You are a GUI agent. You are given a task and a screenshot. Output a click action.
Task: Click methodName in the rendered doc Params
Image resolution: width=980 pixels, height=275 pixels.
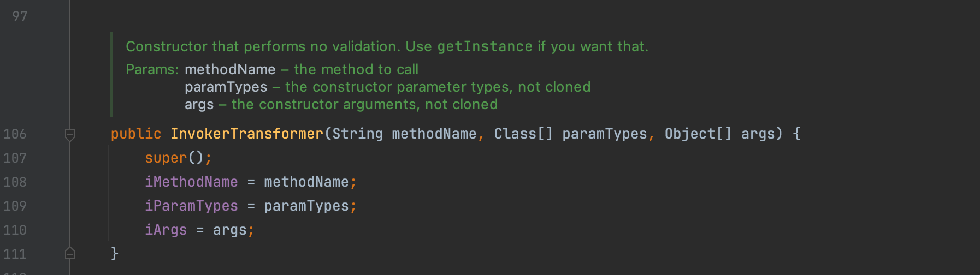click(230, 70)
